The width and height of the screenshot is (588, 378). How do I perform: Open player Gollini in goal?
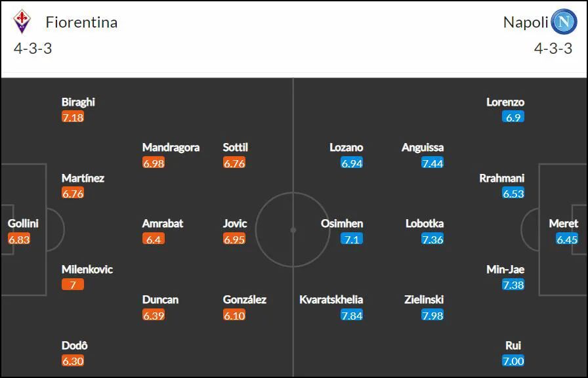(23, 224)
